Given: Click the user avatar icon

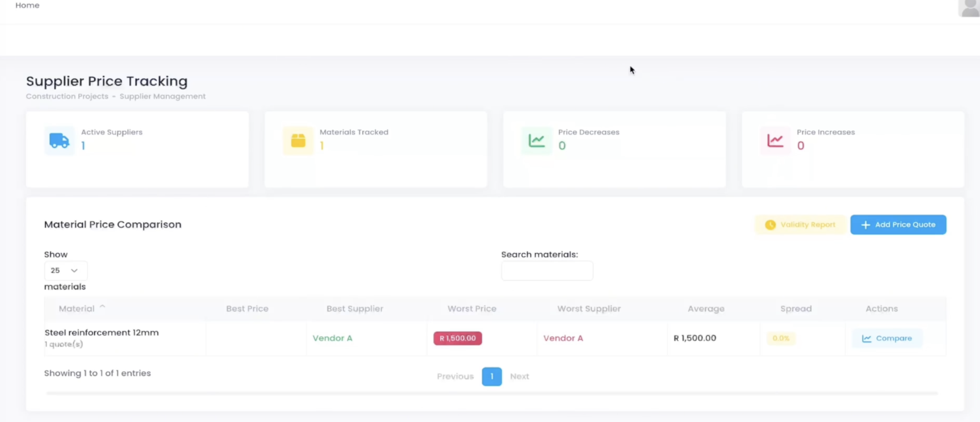Looking at the screenshot, I should click(x=969, y=8).
